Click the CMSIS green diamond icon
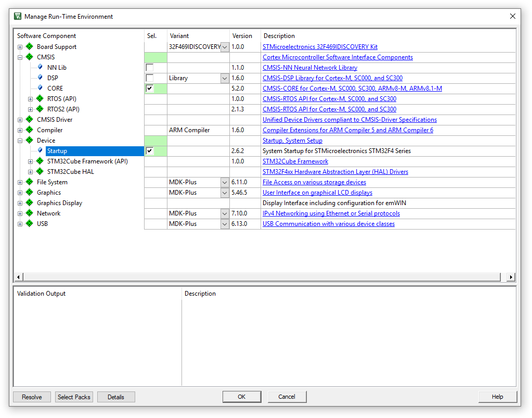The image size is (532, 418). [30, 57]
